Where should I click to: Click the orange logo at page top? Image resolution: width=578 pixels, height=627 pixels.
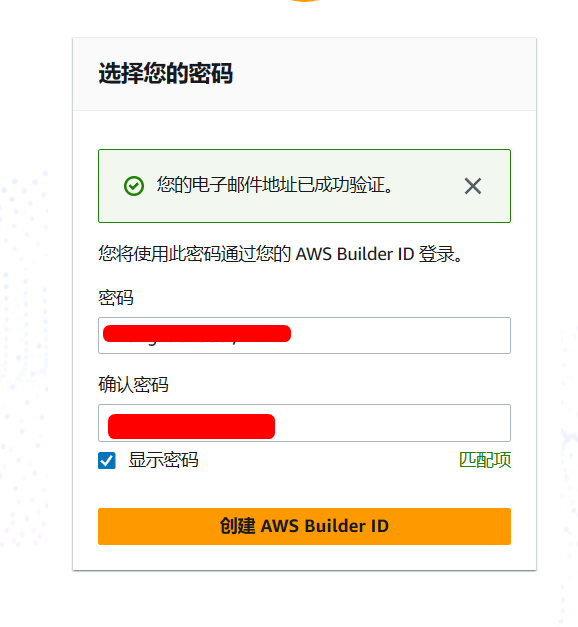(x=304, y=1)
